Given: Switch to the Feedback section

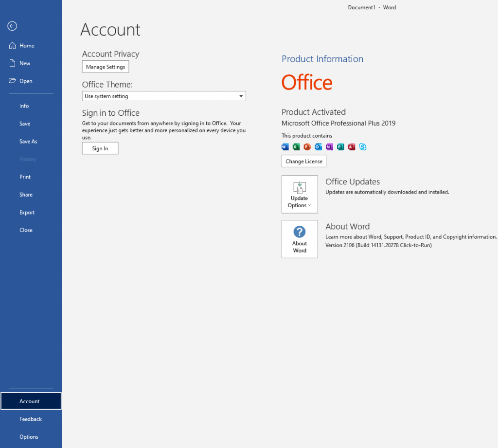Looking at the screenshot, I should 31,419.
